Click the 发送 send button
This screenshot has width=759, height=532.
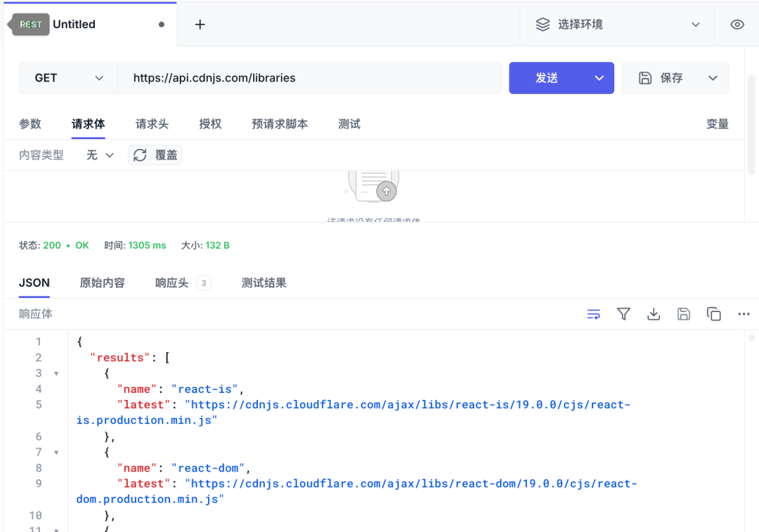[547, 78]
